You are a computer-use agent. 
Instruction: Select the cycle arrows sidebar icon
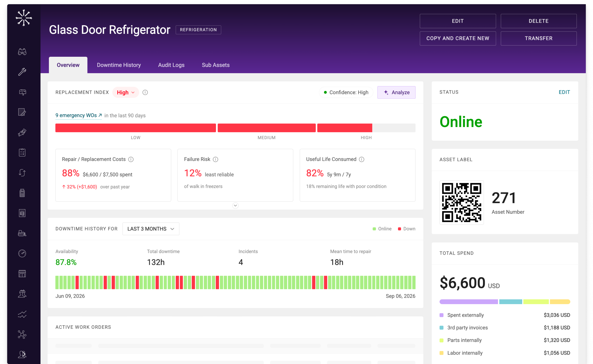coord(22,173)
